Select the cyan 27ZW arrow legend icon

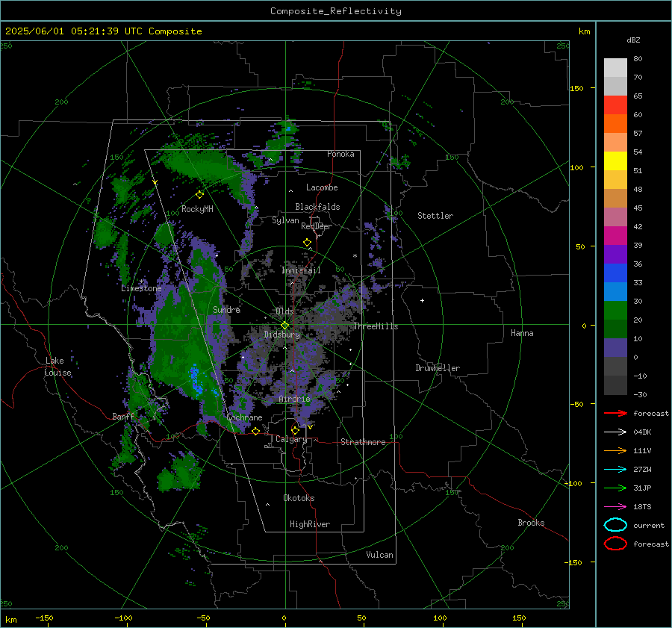615,470
